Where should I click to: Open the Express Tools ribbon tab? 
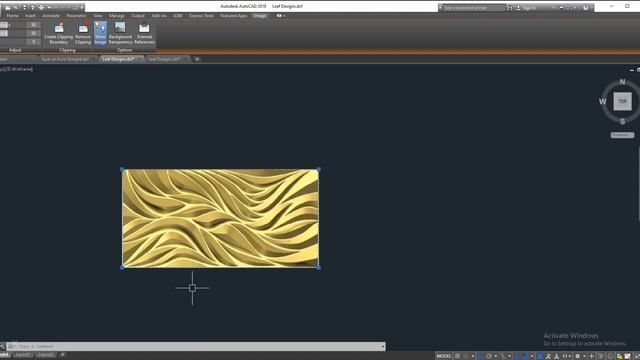point(201,16)
